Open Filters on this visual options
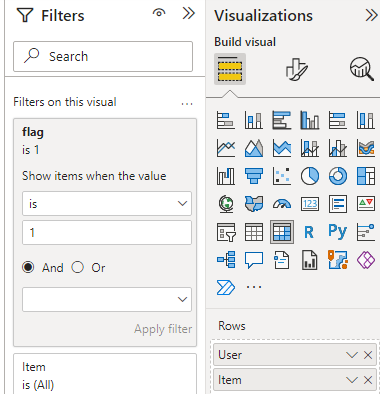The width and height of the screenshot is (380, 394). (x=187, y=104)
